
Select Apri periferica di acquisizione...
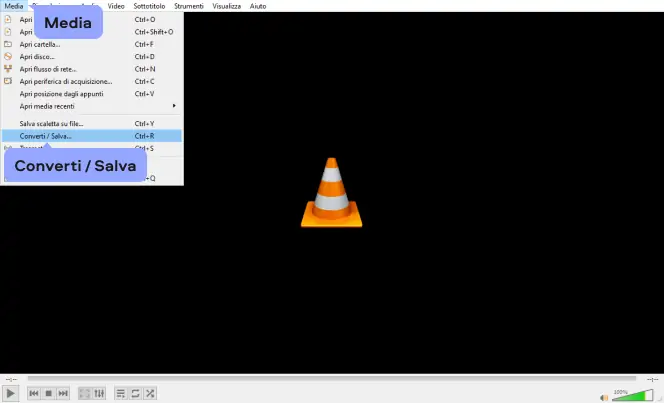click(x=92, y=81)
